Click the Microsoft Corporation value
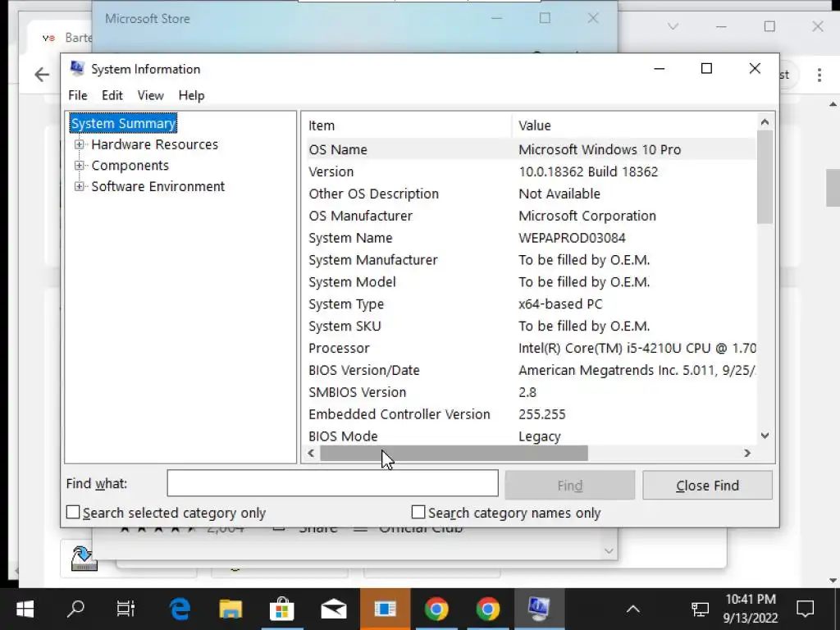The height and width of the screenshot is (630, 840). (x=587, y=216)
